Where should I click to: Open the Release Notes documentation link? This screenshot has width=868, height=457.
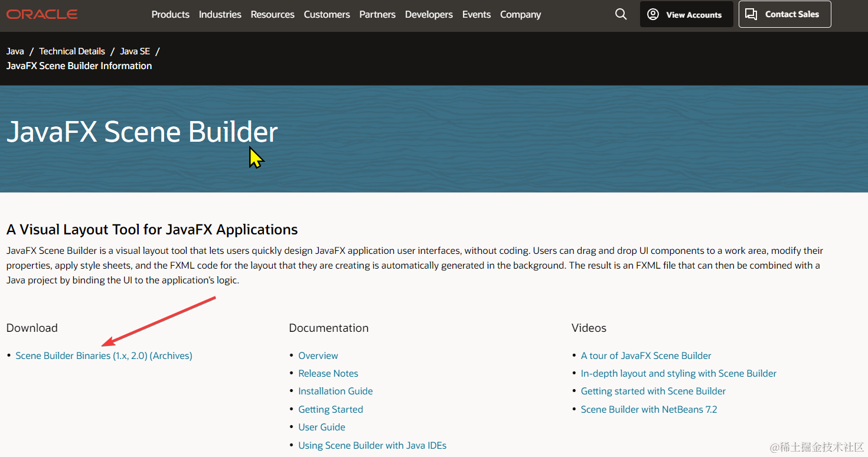coord(328,373)
